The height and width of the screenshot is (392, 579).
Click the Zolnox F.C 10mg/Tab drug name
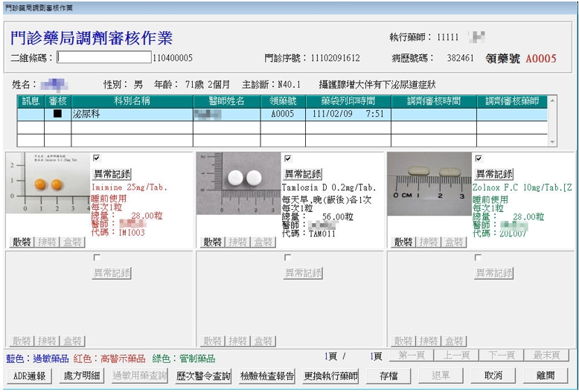tap(522, 187)
